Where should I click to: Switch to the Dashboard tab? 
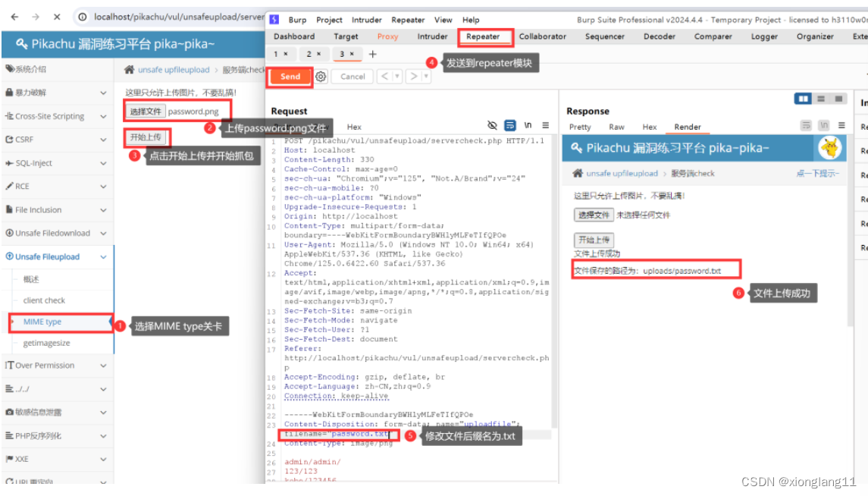294,36
